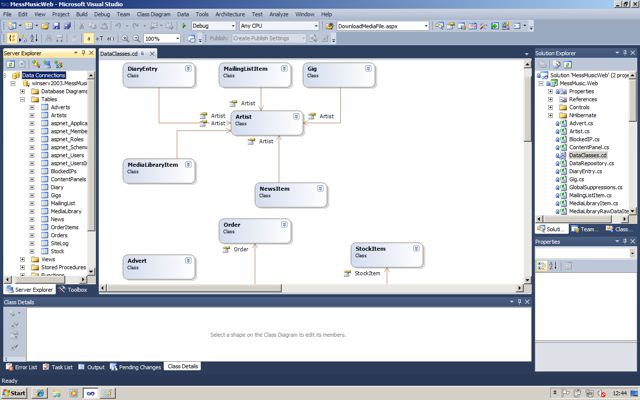Image resolution: width=640 pixels, height=400 pixels.
Task: Expand the Views folder in Server Explorer
Action: click(x=22, y=259)
